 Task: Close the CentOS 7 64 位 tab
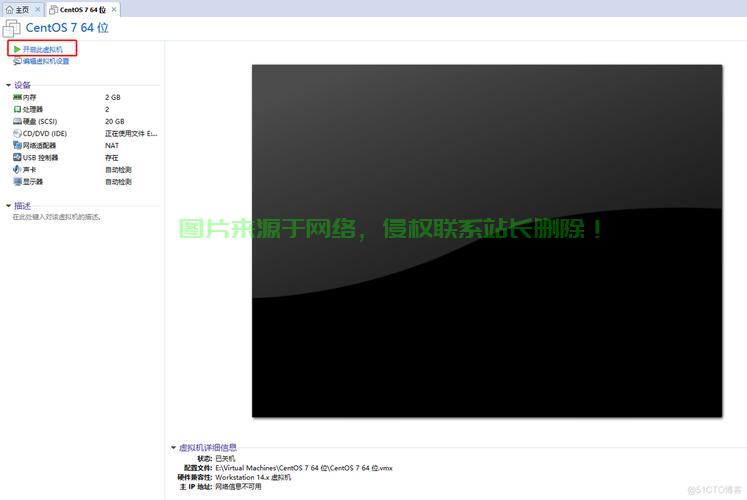tap(114, 9)
